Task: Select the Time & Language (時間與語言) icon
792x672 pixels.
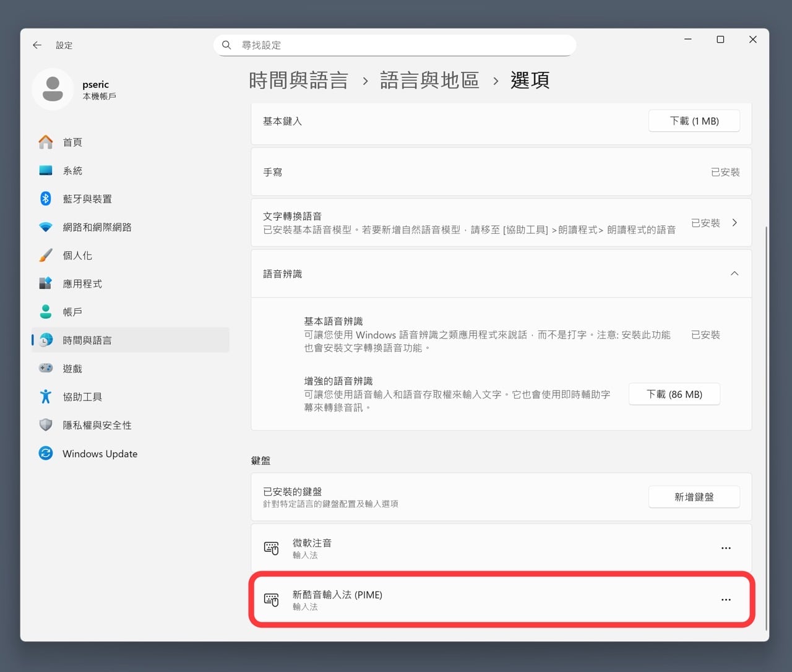Action: tap(46, 340)
